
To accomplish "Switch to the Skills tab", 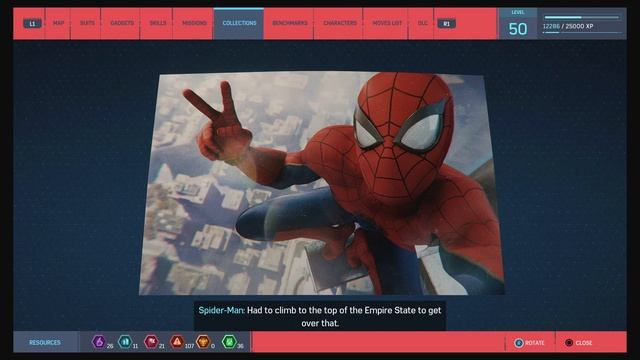I will point(158,23).
